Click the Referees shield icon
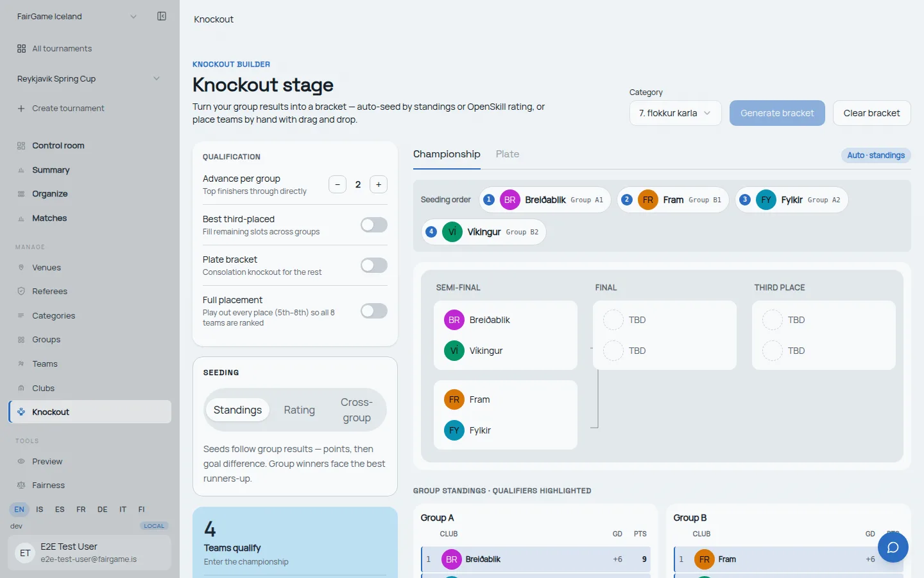 (x=21, y=291)
